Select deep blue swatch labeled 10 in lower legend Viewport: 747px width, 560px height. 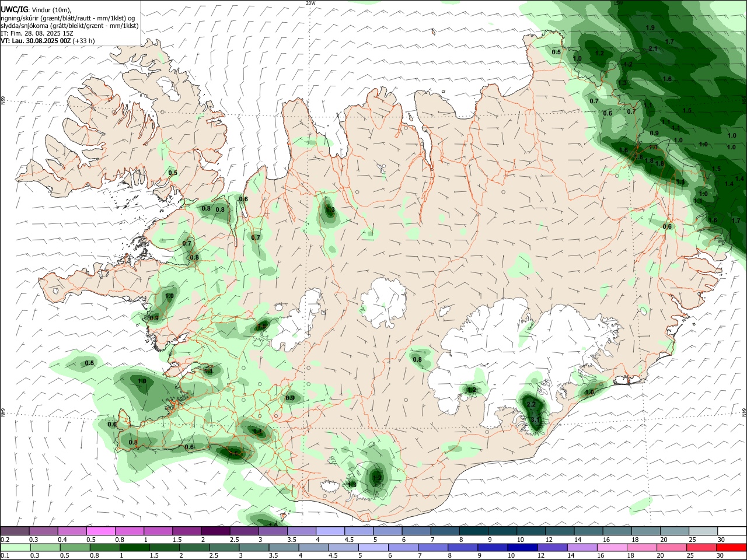click(x=522, y=547)
